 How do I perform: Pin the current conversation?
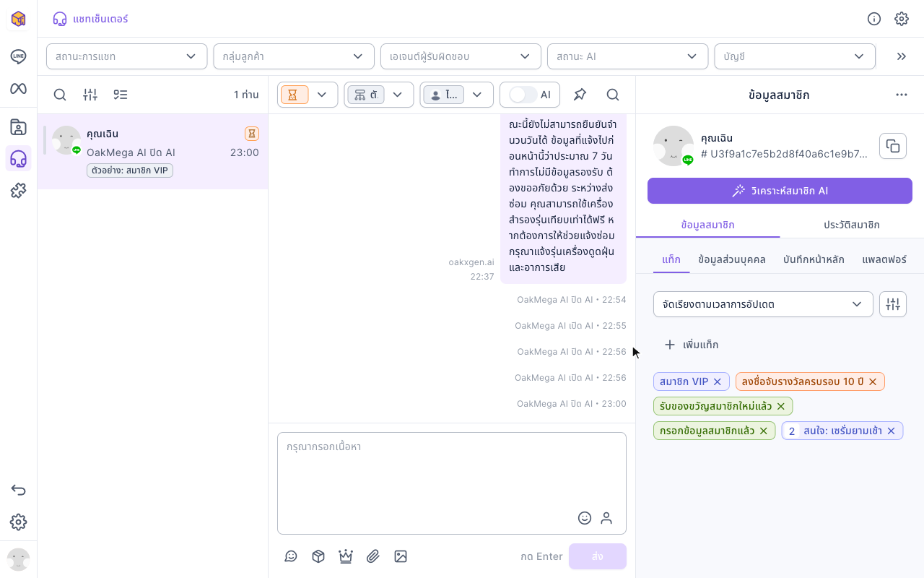[x=580, y=95]
